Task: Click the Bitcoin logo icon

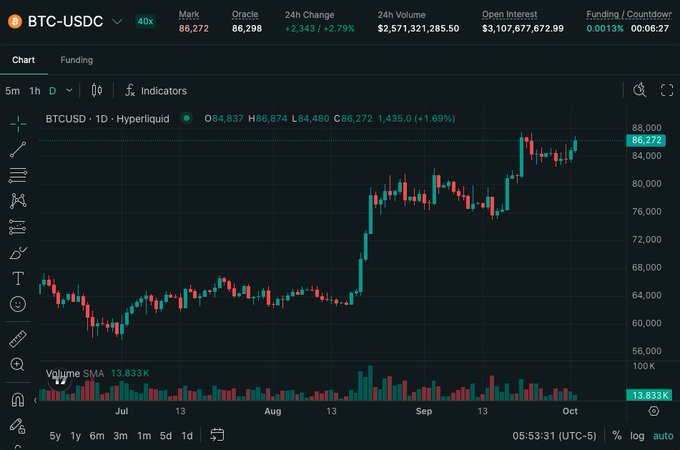Action: [15, 21]
